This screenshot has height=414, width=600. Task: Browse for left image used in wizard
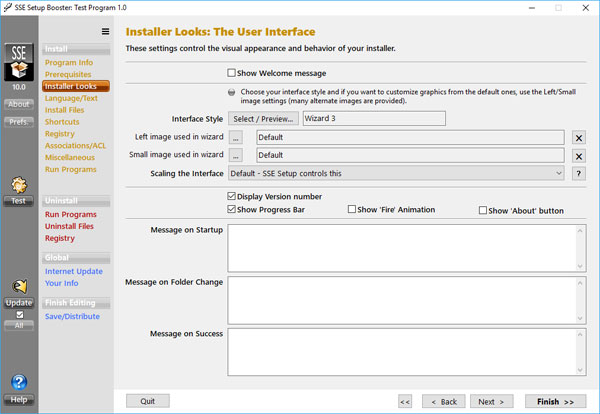(236, 137)
